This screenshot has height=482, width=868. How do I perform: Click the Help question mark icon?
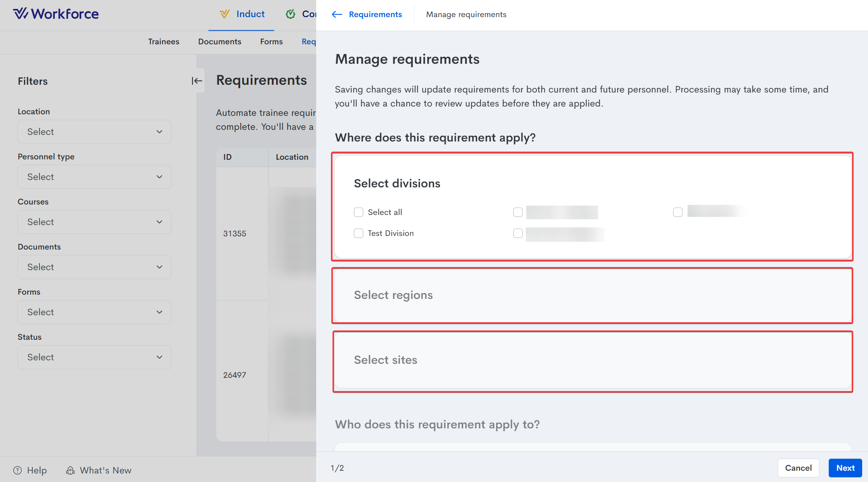[17, 470]
